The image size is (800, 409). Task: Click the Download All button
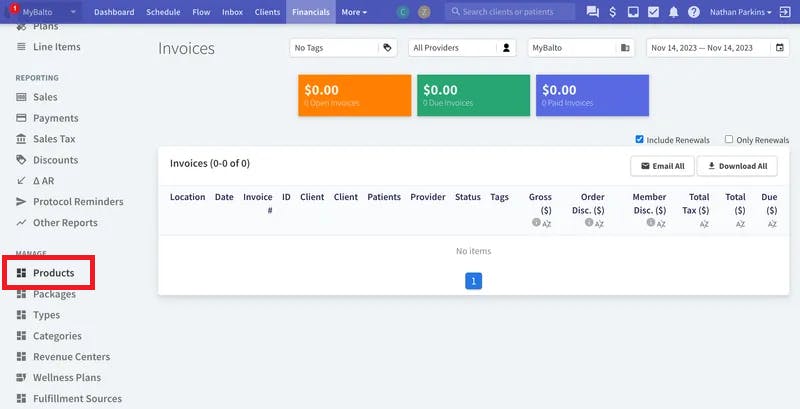(x=737, y=166)
